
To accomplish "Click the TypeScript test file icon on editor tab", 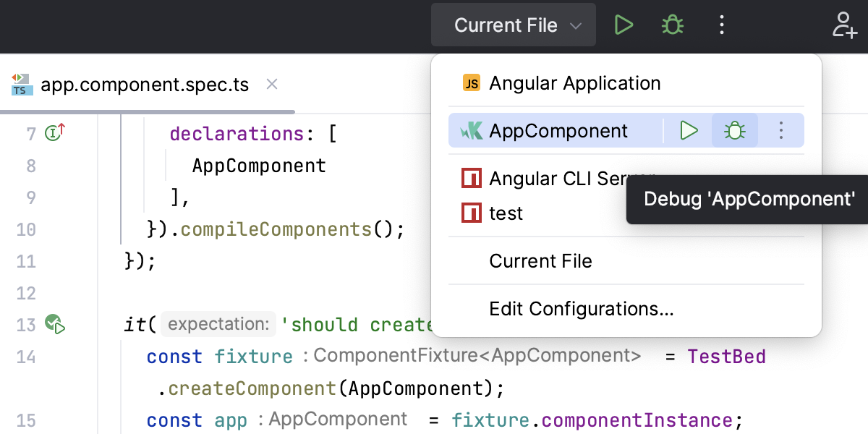I will 22,84.
